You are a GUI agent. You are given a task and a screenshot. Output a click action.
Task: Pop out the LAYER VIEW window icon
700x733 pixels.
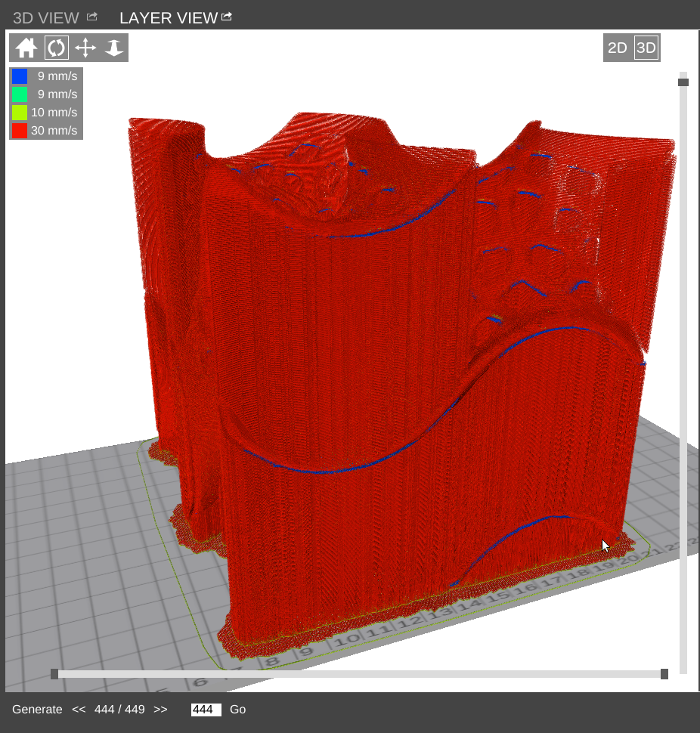click(227, 17)
